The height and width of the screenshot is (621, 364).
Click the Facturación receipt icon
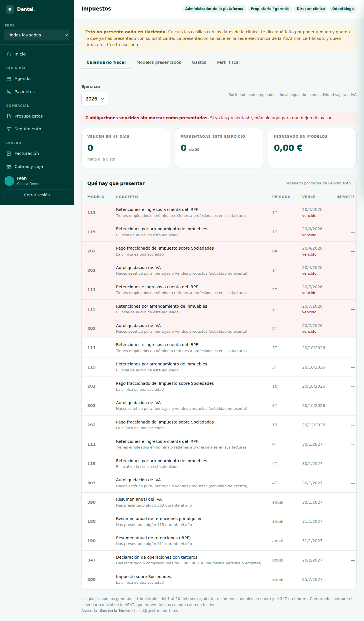click(x=9, y=153)
